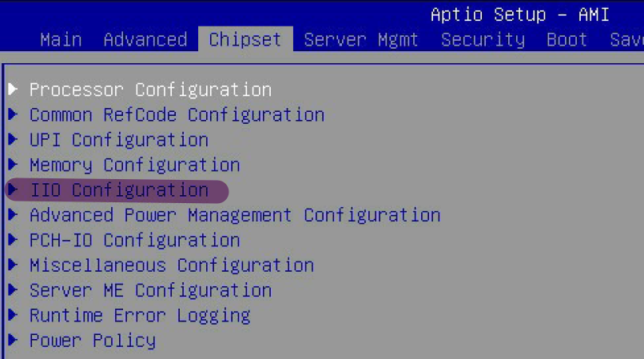Open Processor Configuration submenu
This screenshot has height=359, width=644.
[x=150, y=90]
